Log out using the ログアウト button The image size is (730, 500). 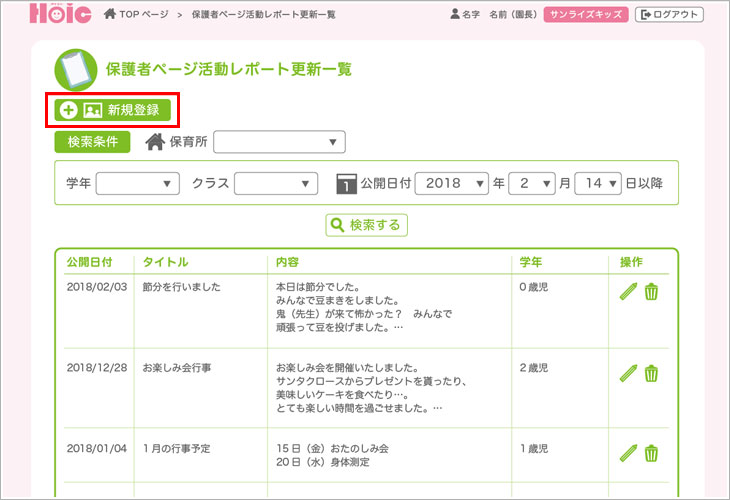point(669,15)
